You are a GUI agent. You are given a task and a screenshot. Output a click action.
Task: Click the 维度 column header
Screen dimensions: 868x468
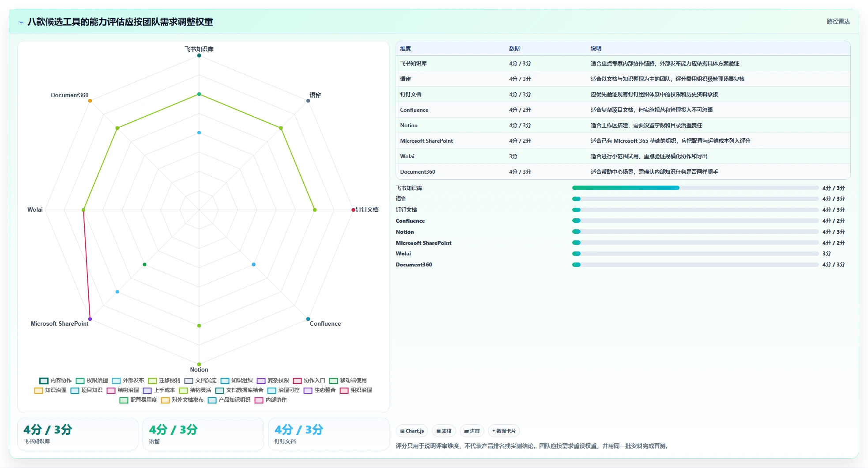tap(405, 49)
